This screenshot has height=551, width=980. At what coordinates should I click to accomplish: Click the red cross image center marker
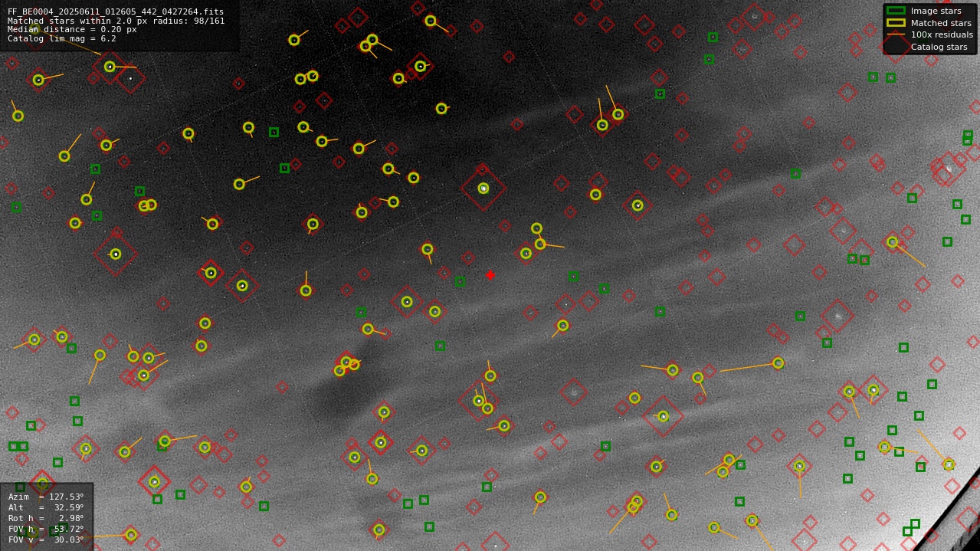(x=490, y=275)
